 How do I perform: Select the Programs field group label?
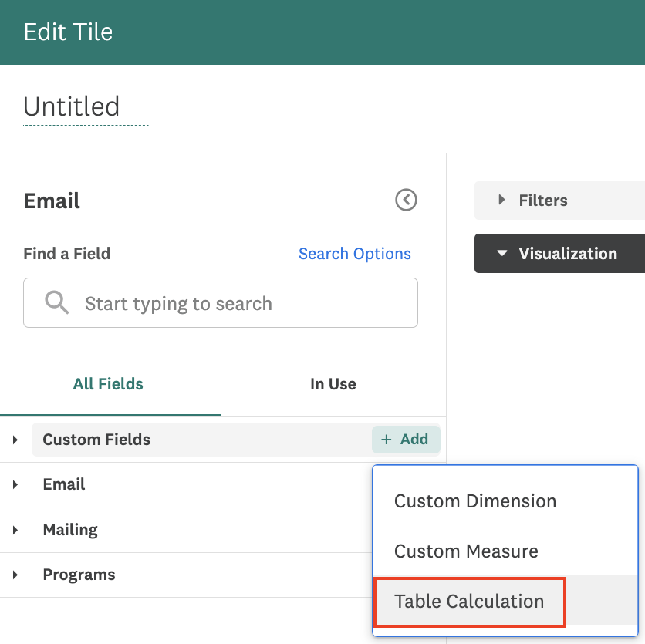point(79,575)
